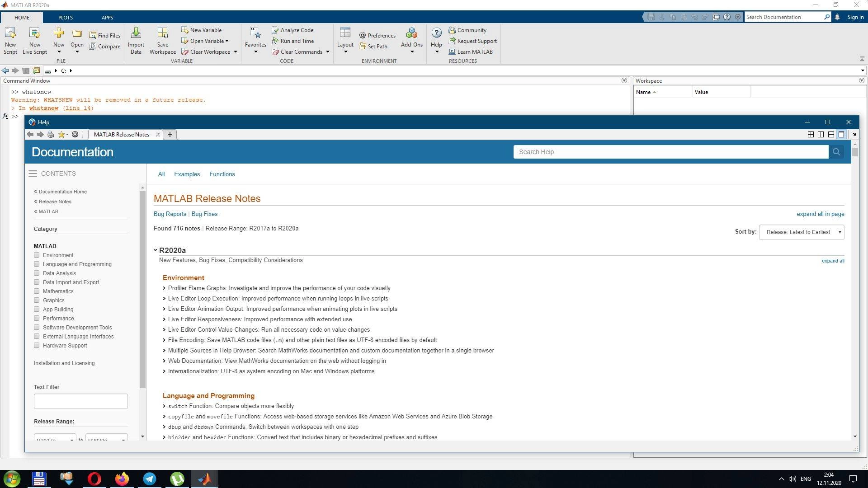Switch to the APPS tab
Screen dimensions: 868x488
pyautogui.click(x=107, y=17)
